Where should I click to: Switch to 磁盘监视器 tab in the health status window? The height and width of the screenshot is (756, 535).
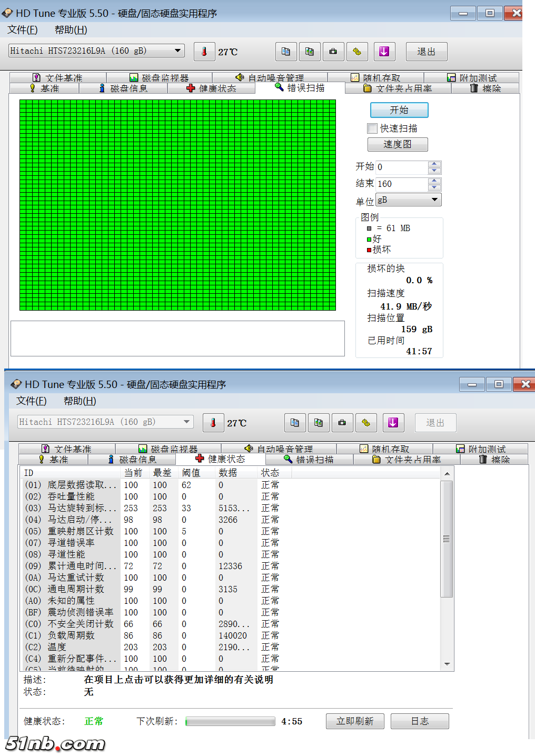169,449
